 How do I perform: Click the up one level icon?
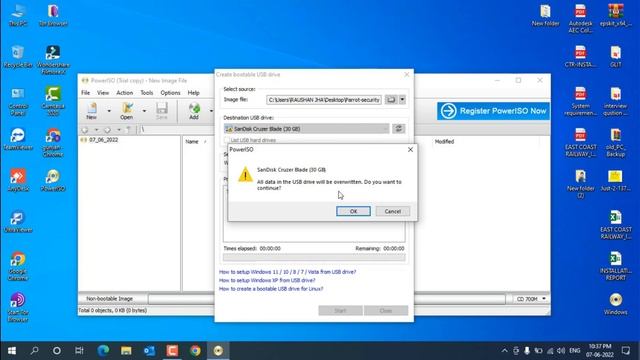[128, 130]
